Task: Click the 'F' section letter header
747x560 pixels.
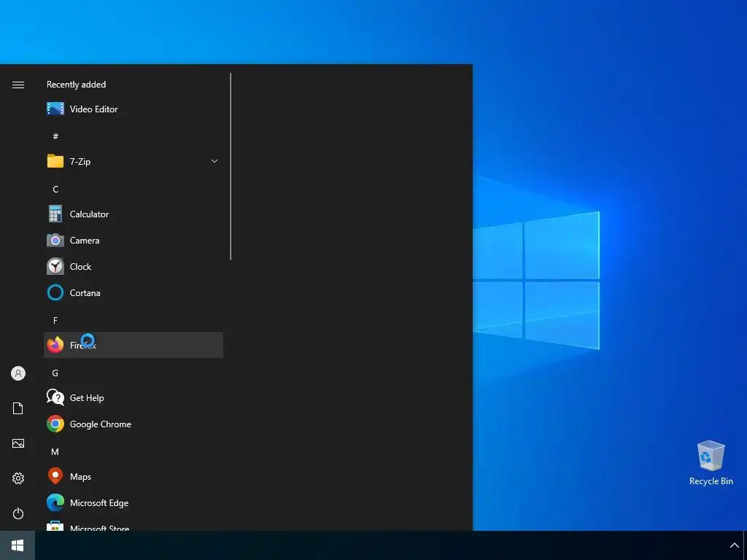Action: pyautogui.click(x=55, y=321)
